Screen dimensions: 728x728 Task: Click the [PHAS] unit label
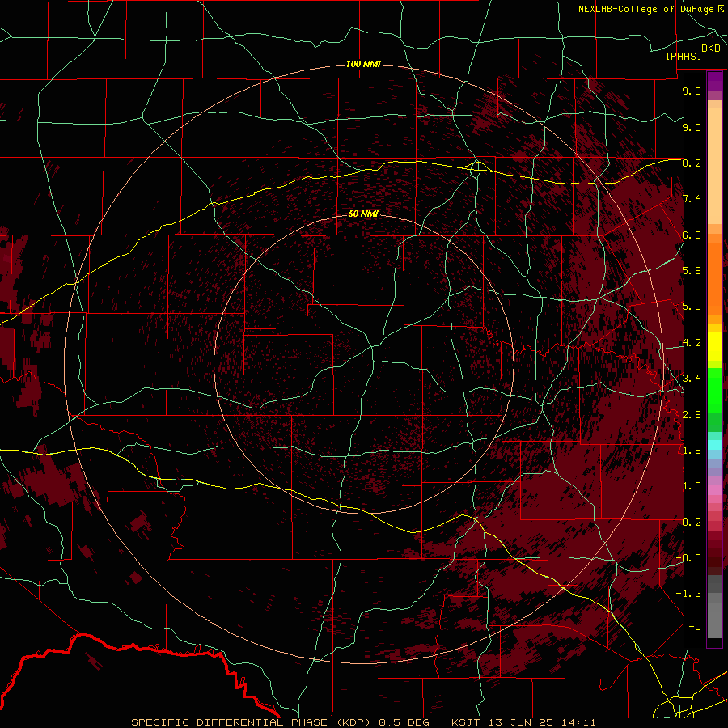684,57
